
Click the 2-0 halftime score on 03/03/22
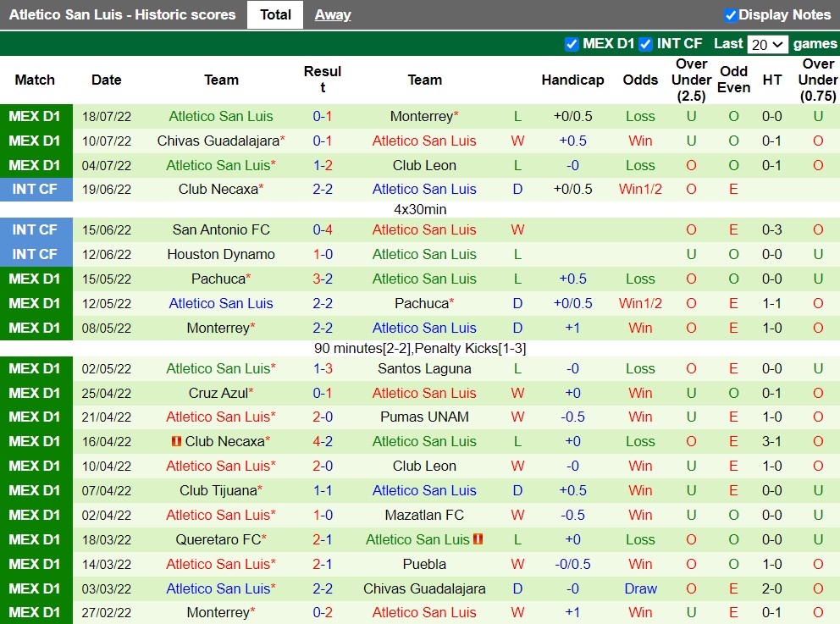tap(772, 588)
